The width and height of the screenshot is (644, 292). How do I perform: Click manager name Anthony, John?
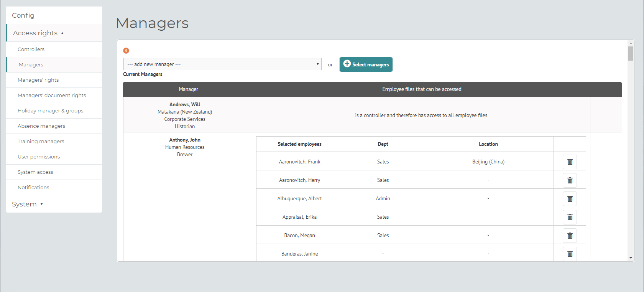pyautogui.click(x=185, y=140)
